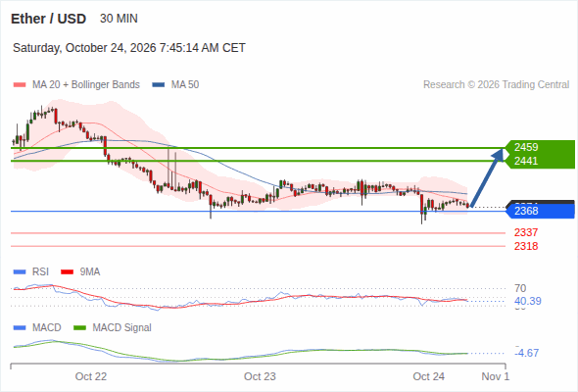Click the Ether / USD chart title
578x392 pixels.
[48, 19]
